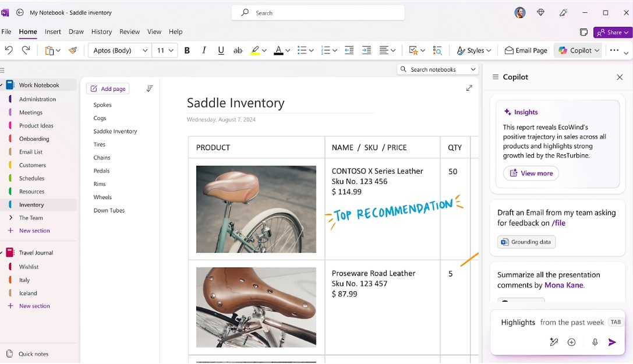Expand The Team section group

10,218
